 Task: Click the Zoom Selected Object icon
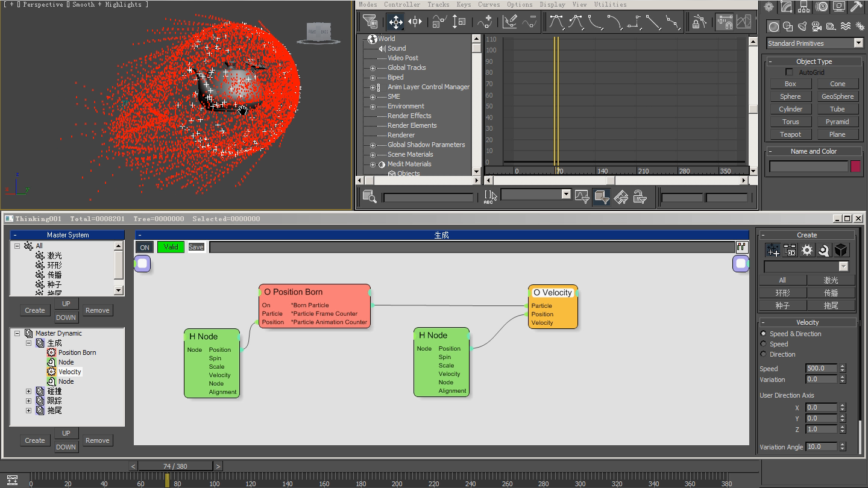point(370,196)
